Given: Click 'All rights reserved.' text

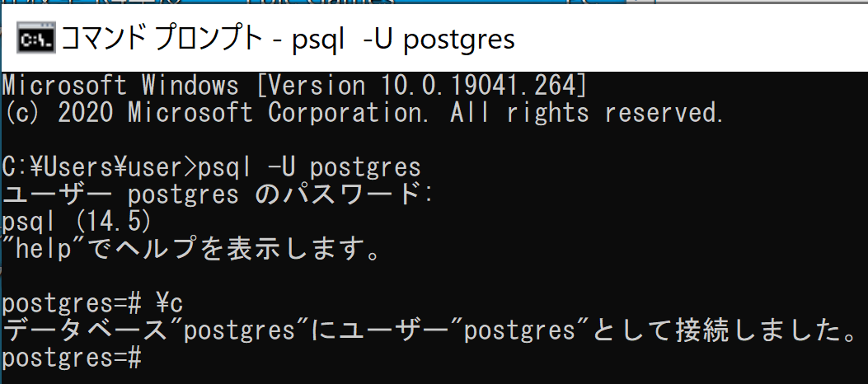Looking at the screenshot, I should [x=588, y=113].
